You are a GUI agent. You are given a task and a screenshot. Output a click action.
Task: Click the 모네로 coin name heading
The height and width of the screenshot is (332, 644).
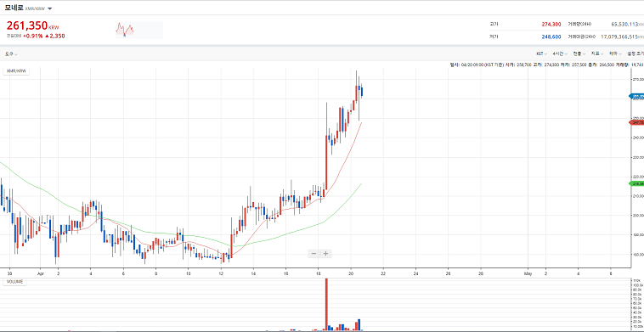(14, 8)
